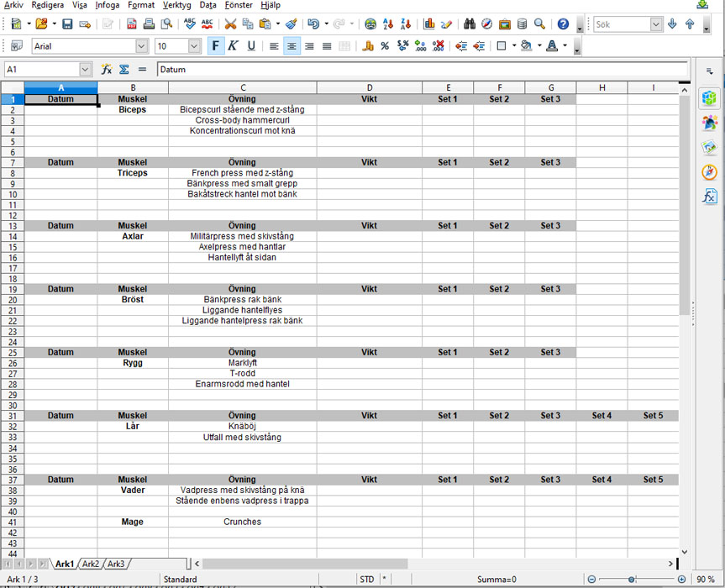Open the font size dropdown
725x588 pixels.
[194, 45]
